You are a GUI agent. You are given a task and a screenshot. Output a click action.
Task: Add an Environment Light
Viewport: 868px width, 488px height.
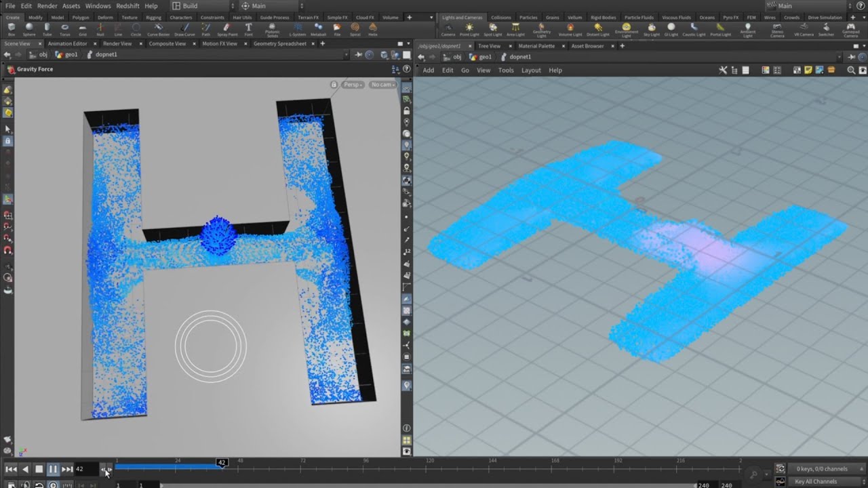click(626, 30)
